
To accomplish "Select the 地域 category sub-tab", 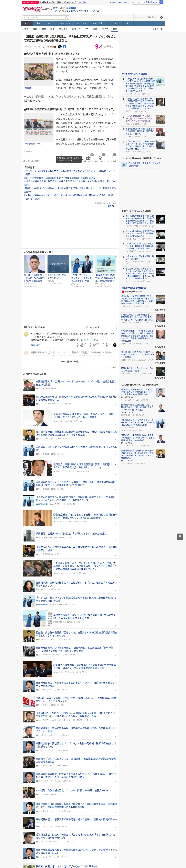I will (114, 29).
